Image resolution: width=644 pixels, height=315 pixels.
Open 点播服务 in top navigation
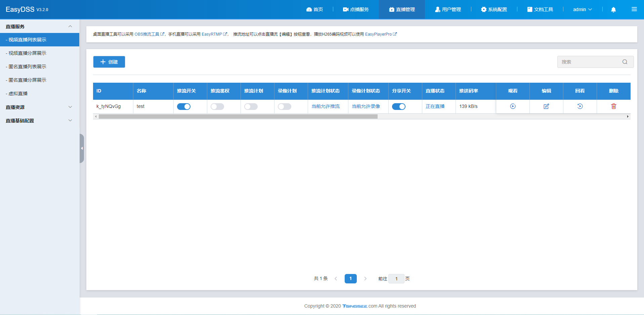click(356, 9)
